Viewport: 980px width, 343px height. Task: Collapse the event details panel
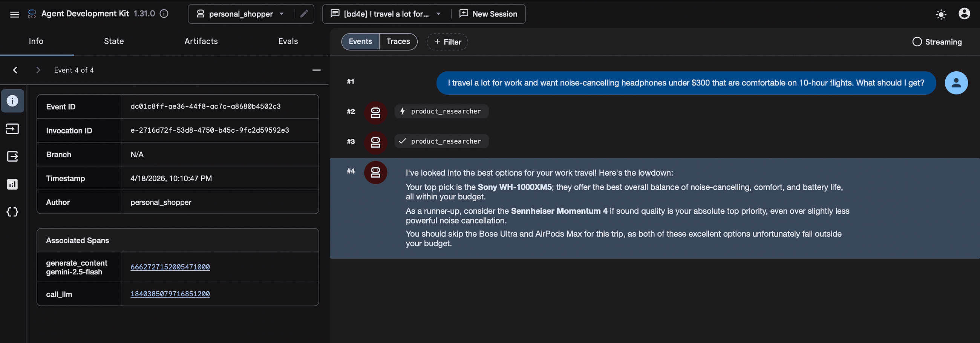tap(316, 70)
